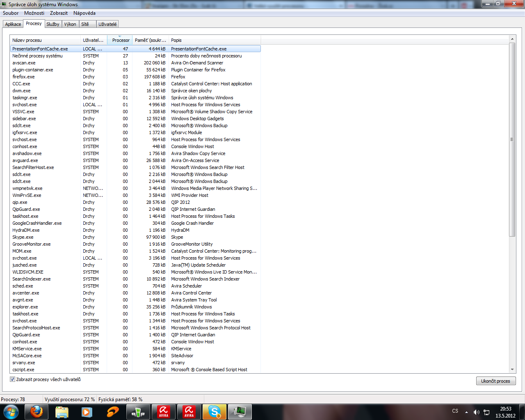The width and height of the screenshot is (525, 420).
Task: Click the Avira taskbar button beside QIP
Action: (163, 412)
